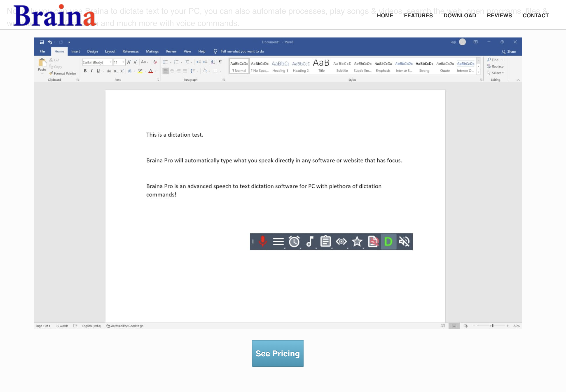
Task: Open the FEATURES menu in site navigation
Action: [x=418, y=16]
